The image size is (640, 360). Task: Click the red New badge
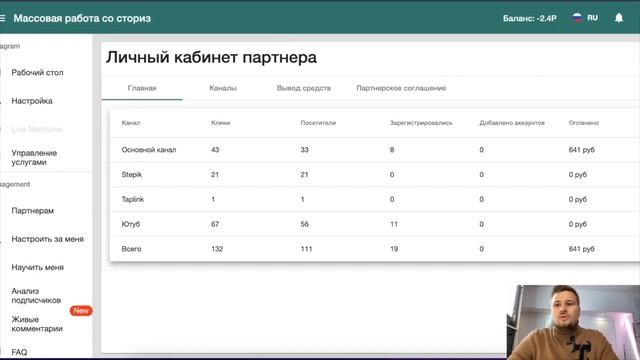(81, 311)
